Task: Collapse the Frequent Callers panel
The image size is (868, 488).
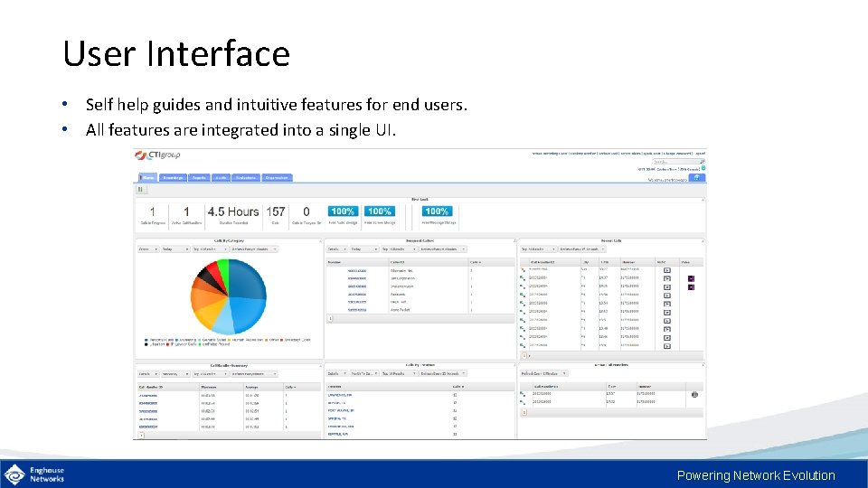Action: 514,241
